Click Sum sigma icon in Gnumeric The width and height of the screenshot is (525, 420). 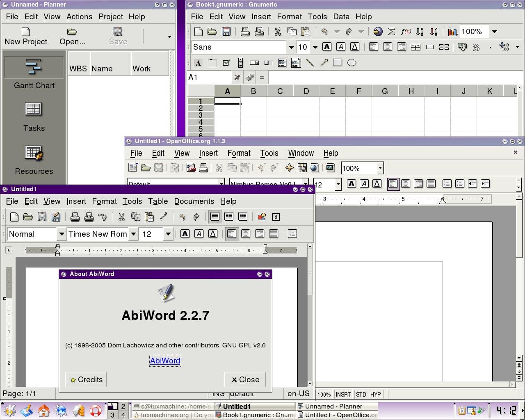coord(392,32)
